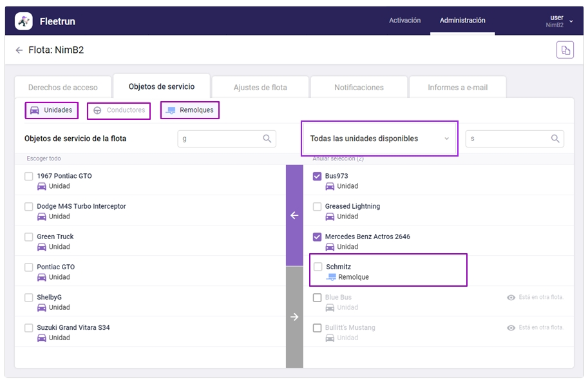Select the Remolques filter button
The image size is (588, 384).
tap(190, 110)
